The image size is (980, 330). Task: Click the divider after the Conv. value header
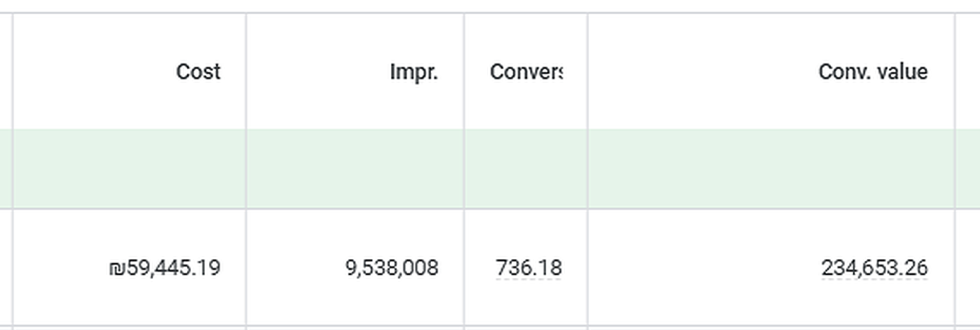click(955, 71)
